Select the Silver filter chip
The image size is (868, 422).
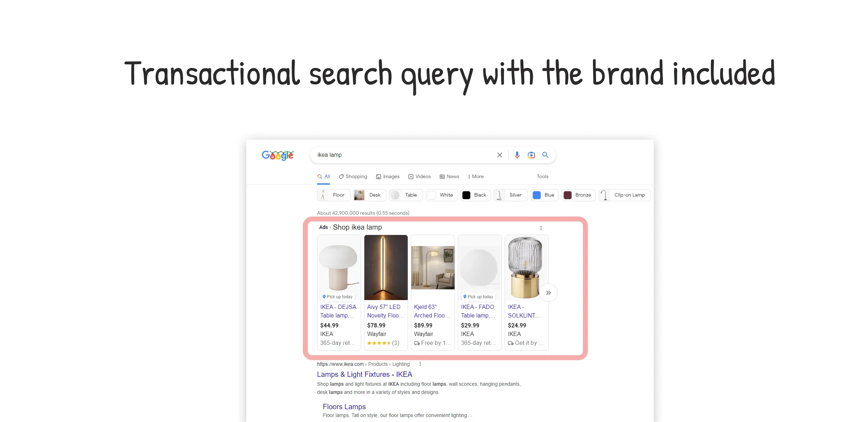[511, 195]
